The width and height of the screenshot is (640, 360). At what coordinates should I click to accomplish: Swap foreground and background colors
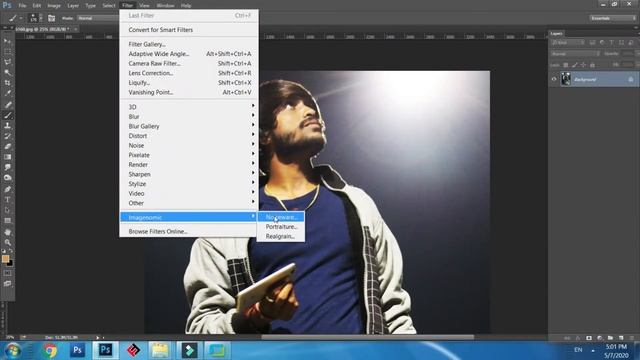(x=11, y=251)
